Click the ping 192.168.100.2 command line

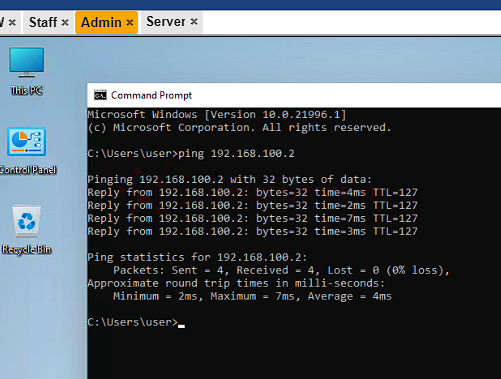point(191,154)
